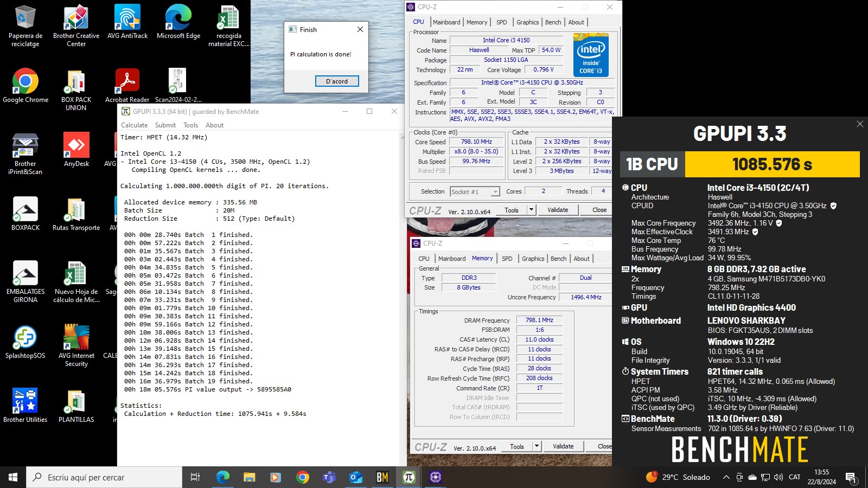Open Scan2024-02-2 file on desktop

point(178,86)
